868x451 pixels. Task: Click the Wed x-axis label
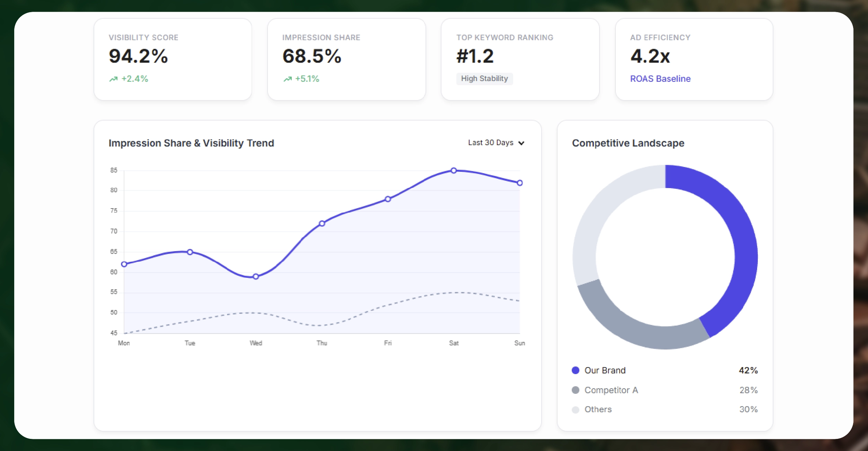pos(256,343)
